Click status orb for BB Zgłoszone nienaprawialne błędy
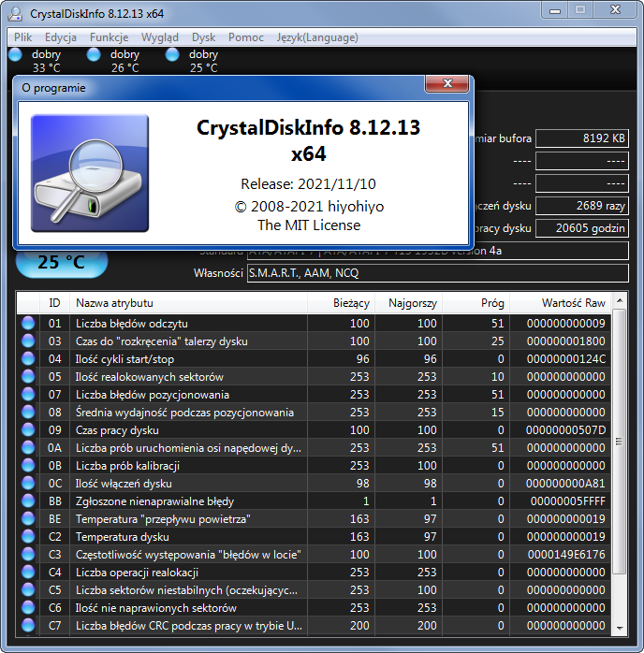The height and width of the screenshot is (653, 644). coord(28,501)
